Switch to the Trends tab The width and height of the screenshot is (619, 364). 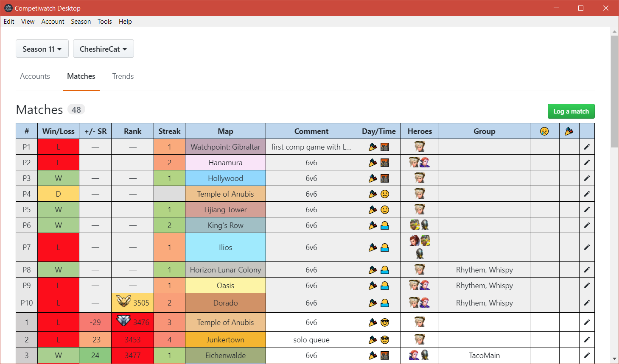[123, 76]
